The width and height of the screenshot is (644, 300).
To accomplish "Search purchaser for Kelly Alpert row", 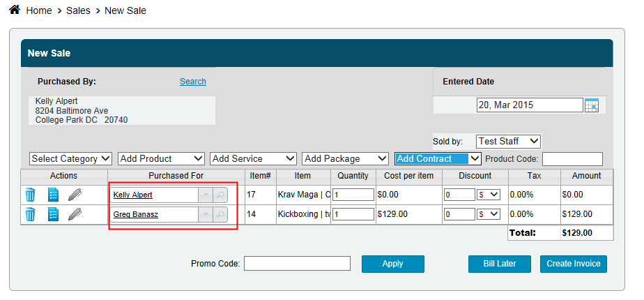I will click(x=220, y=195).
